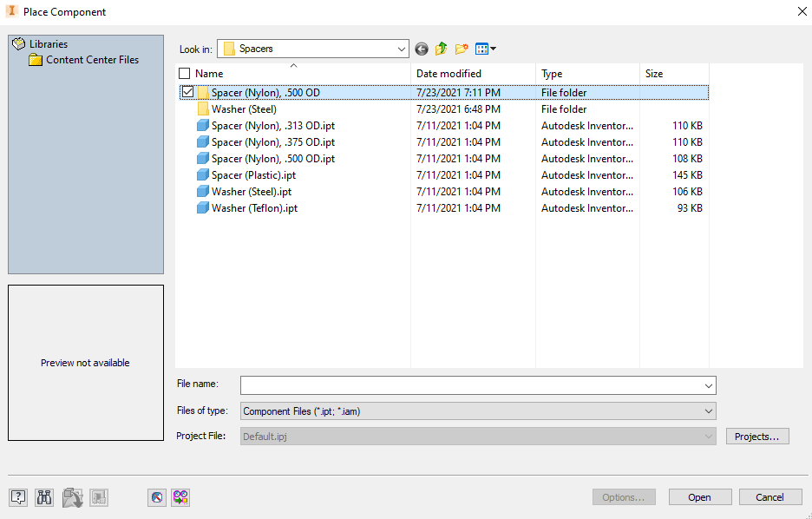
Task: Close the Place Component dialog
Action: [802, 11]
